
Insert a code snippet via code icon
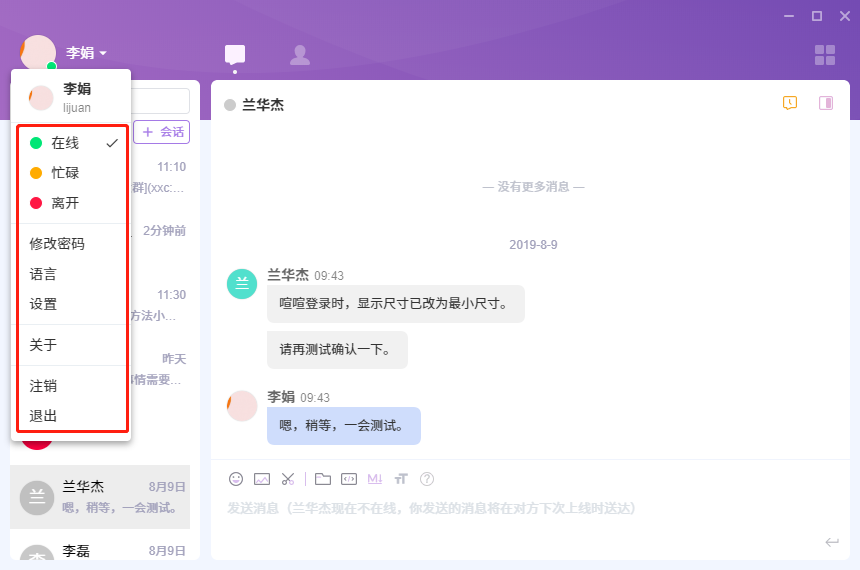point(349,479)
